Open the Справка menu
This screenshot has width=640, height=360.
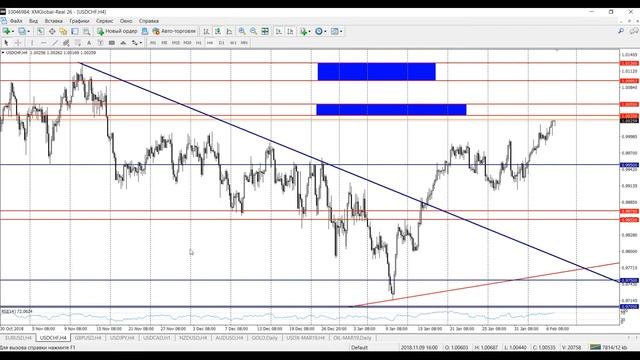(x=149, y=21)
